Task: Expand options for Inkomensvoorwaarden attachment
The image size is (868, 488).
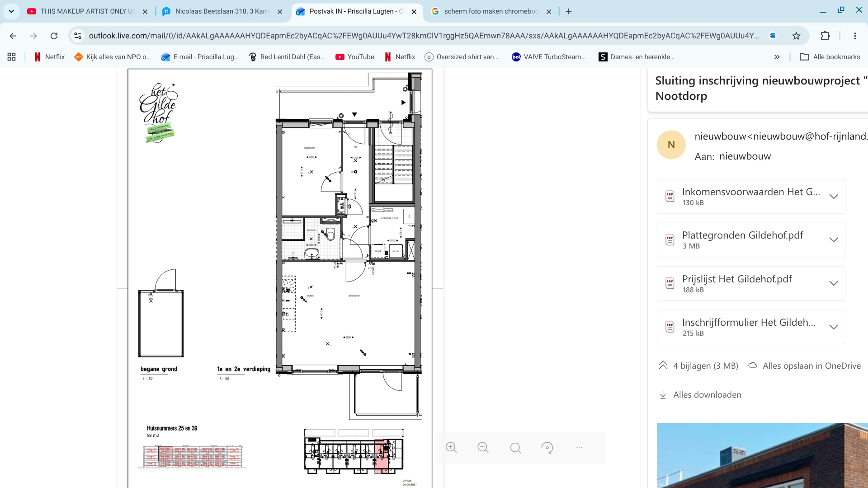Action: pyautogui.click(x=834, y=197)
